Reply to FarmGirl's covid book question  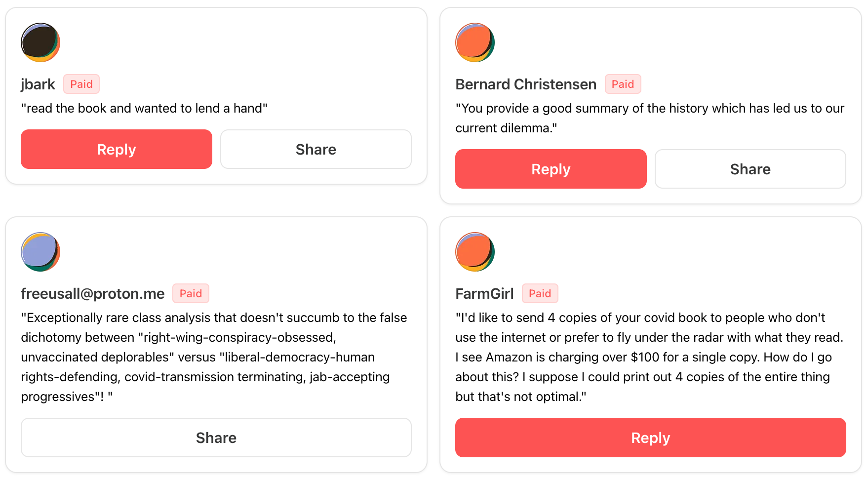coord(651,438)
